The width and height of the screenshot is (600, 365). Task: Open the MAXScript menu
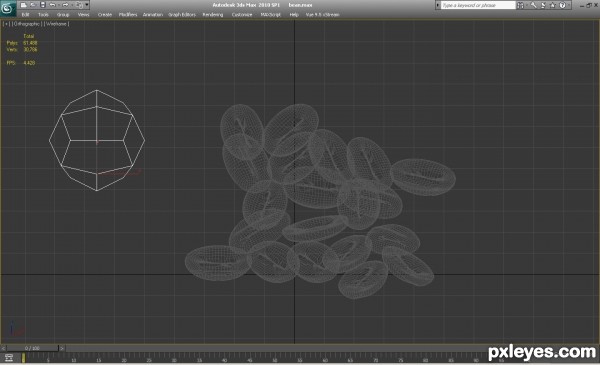pos(271,15)
